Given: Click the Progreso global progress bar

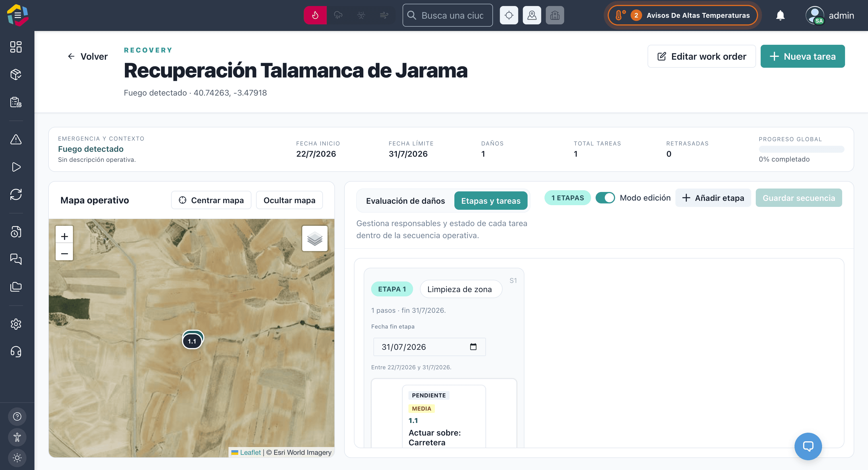Looking at the screenshot, I should click(x=801, y=149).
